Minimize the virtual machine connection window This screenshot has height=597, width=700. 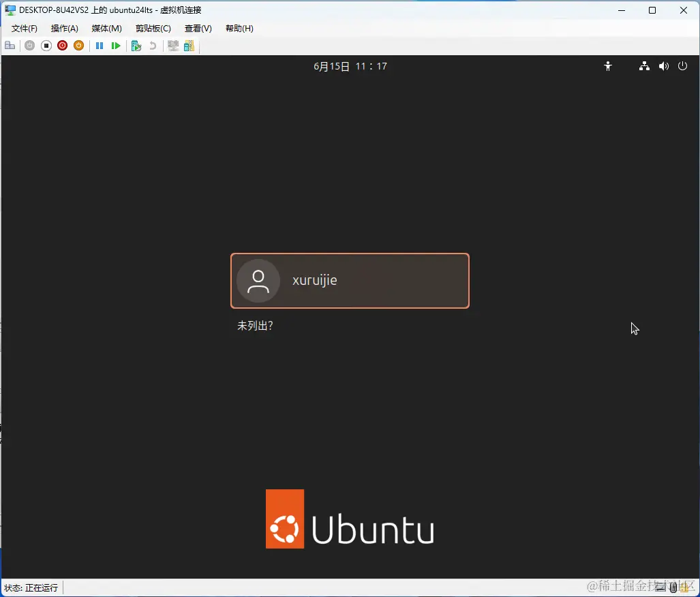click(x=622, y=10)
